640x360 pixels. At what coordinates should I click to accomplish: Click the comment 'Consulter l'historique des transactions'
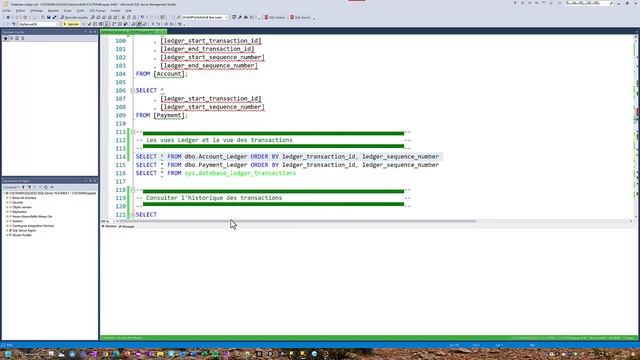pyautogui.click(x=214, y=198)
